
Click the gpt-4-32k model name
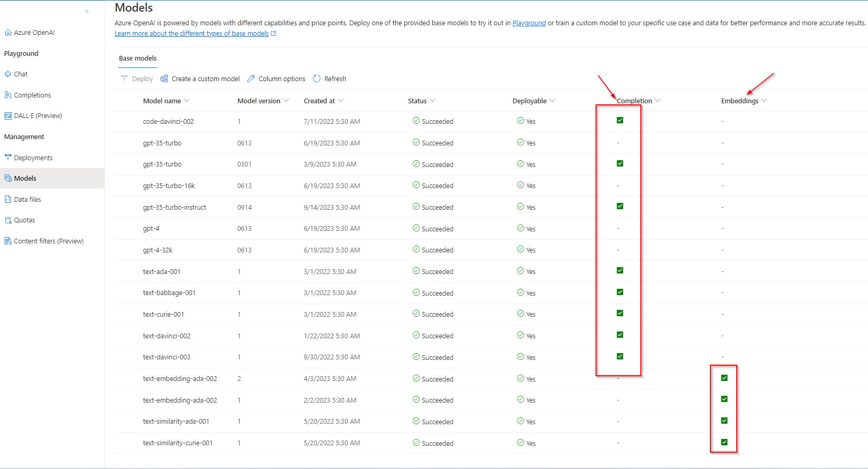point(158,250)
